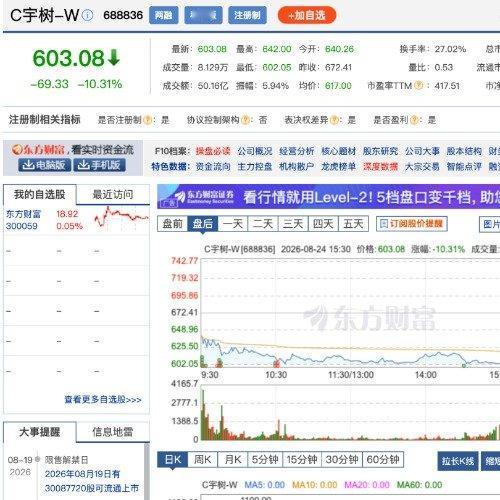Click the 表决权差异 help icon

click(x=335, y=120)
